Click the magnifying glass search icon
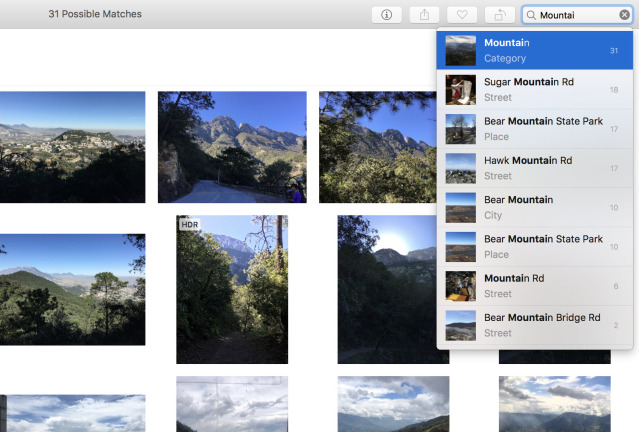639x432 pixels. [x=531, y=15]
